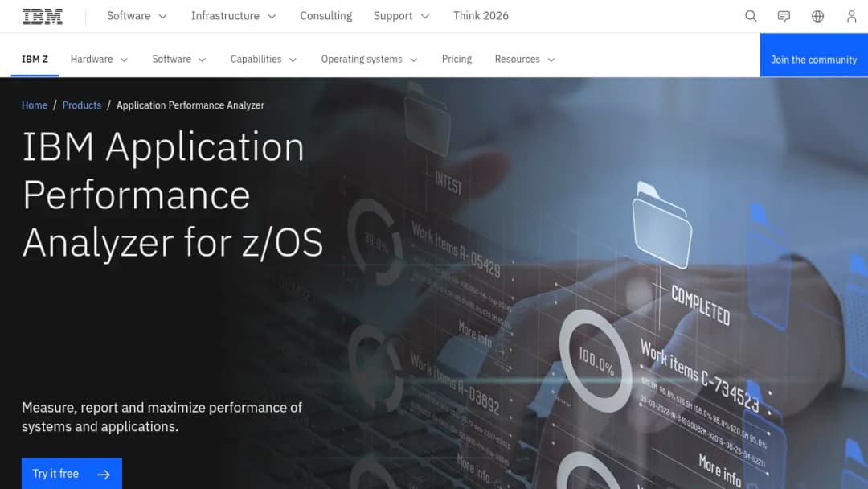The image size is (868, 489).
Task: Go to Products breadcrumb
Action: [x=82, y=105]
